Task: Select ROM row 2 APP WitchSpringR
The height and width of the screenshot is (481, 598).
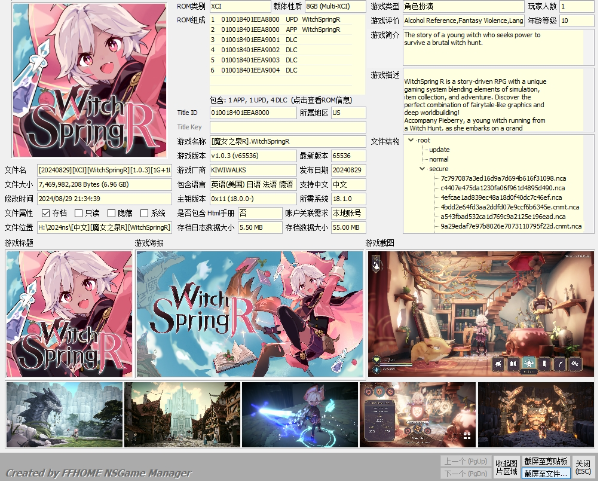Action: (x=281, y=30)
